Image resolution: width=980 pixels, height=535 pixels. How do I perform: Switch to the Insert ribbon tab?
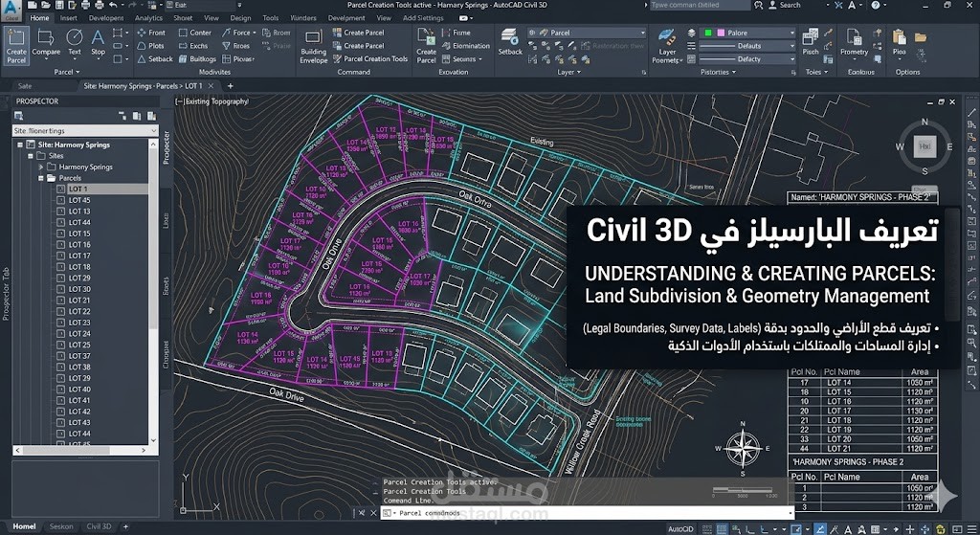(69, 18)
